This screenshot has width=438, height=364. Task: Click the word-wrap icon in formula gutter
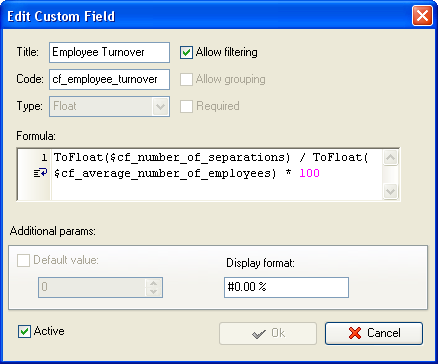click(x=41, y=174)
